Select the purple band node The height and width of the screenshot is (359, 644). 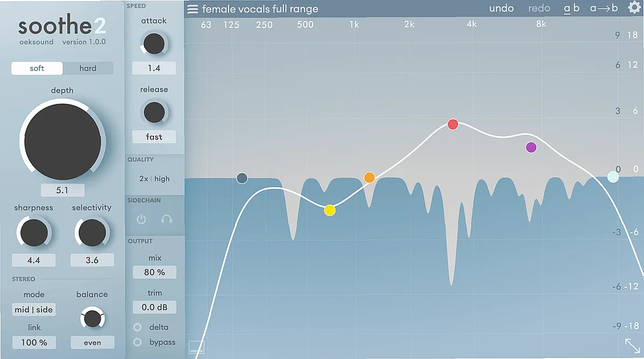point(531,147)
